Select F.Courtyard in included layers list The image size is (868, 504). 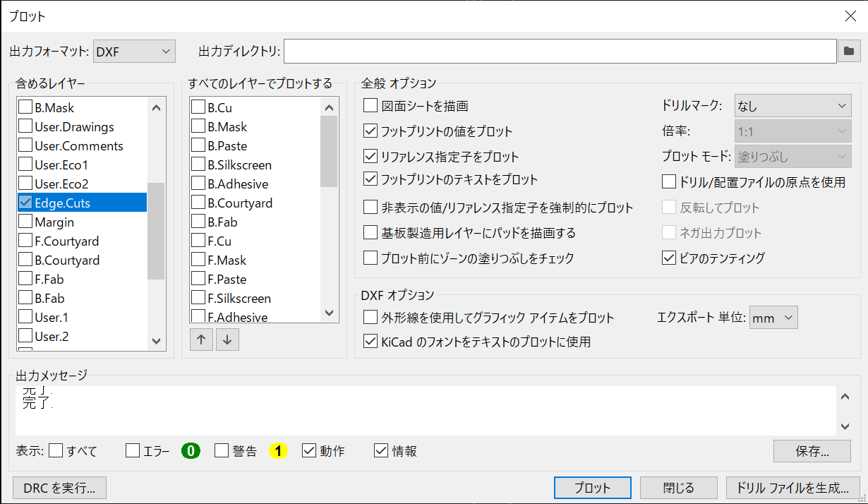(66, 241)
